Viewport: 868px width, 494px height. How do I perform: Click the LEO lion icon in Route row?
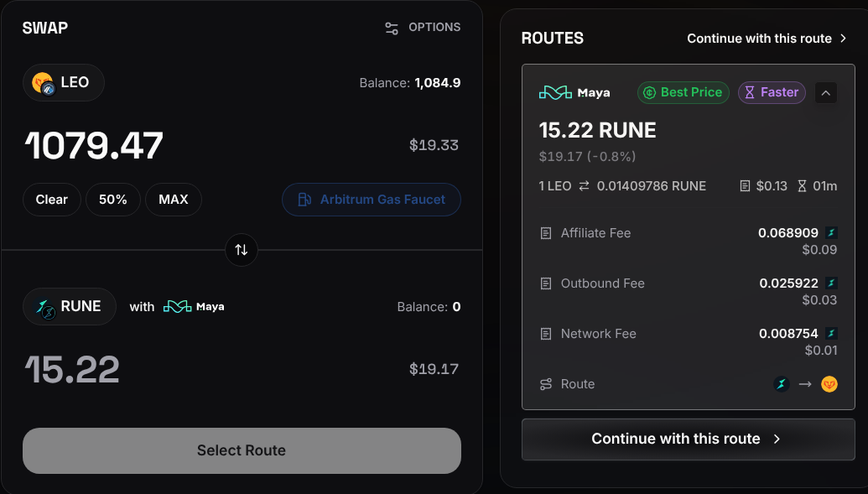pyautogui.click(x=829, y=384)
